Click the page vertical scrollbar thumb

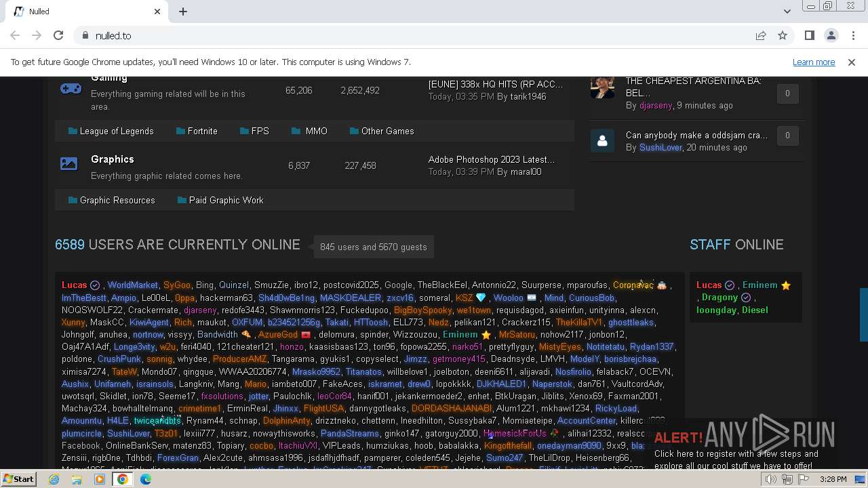(x=863, y=315)
